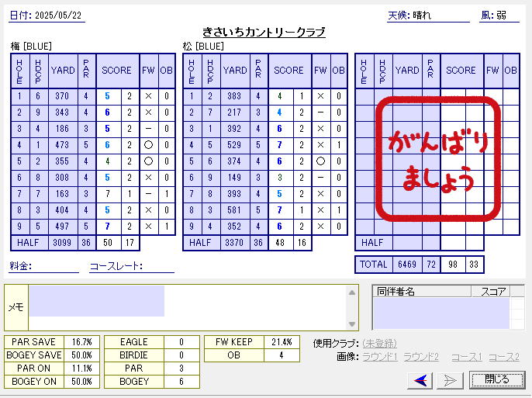The image size is (532, 398).
Task: Click BOGEY count value 6
Action: tap(181, 382)
